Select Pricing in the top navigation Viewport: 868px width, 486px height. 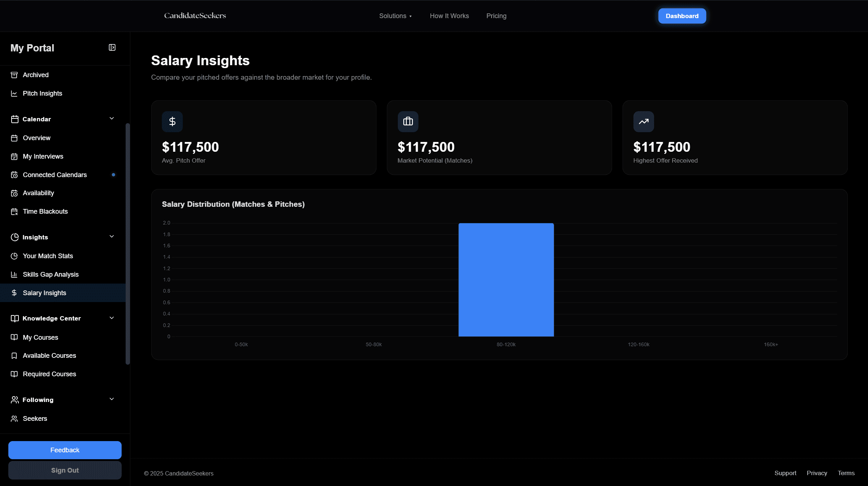[x=496, y=16]
